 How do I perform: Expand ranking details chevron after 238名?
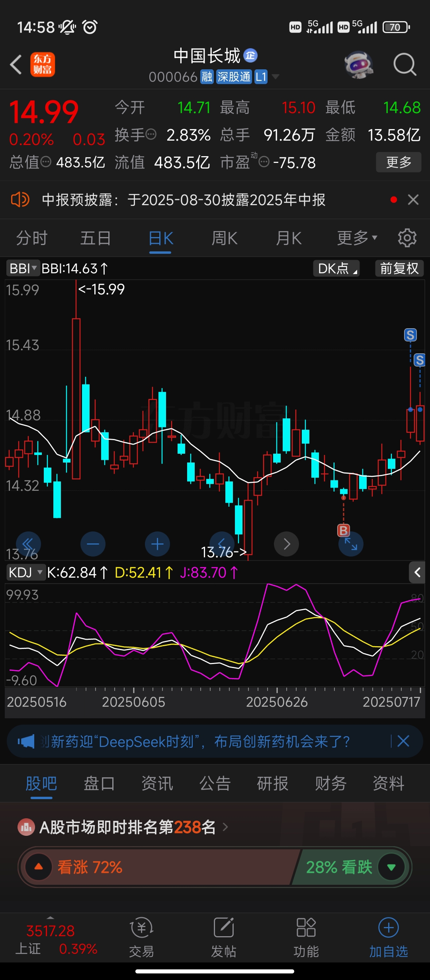coord(225,827)
